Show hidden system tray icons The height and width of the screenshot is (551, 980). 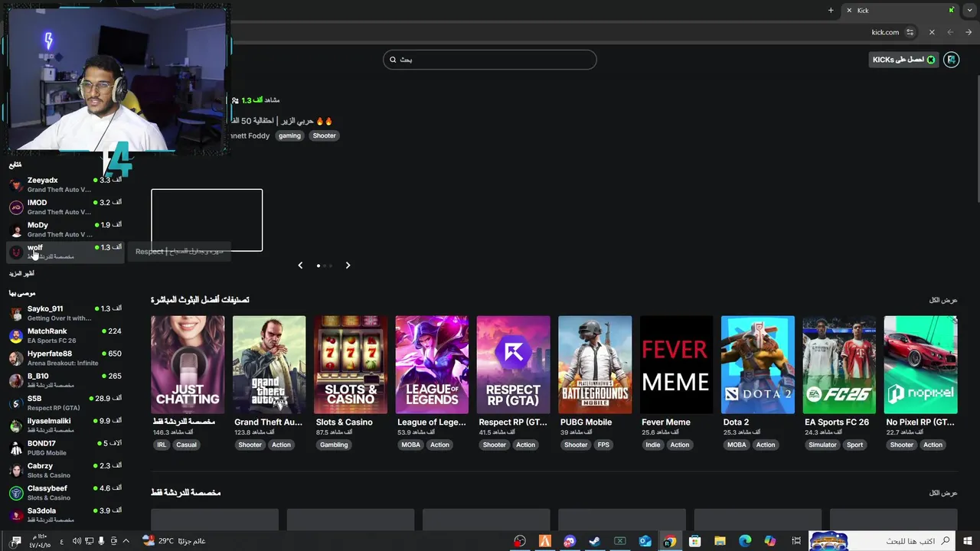click(x=126, y=541)
